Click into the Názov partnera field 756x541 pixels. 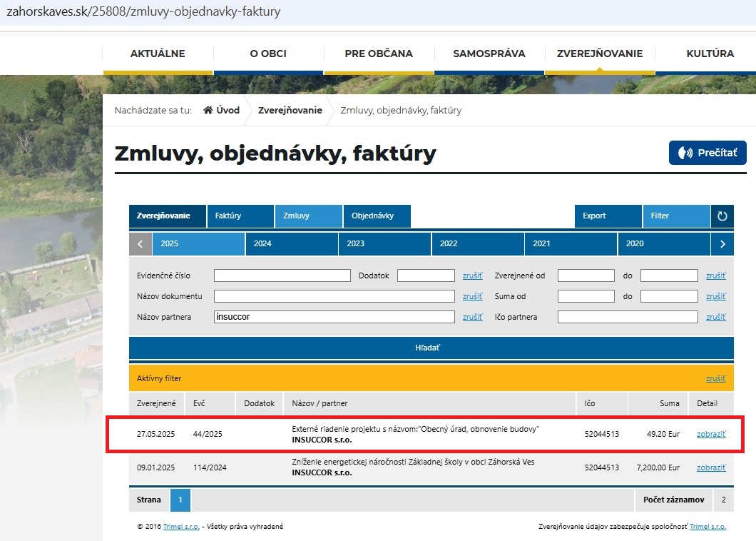[x=334, y=317]
